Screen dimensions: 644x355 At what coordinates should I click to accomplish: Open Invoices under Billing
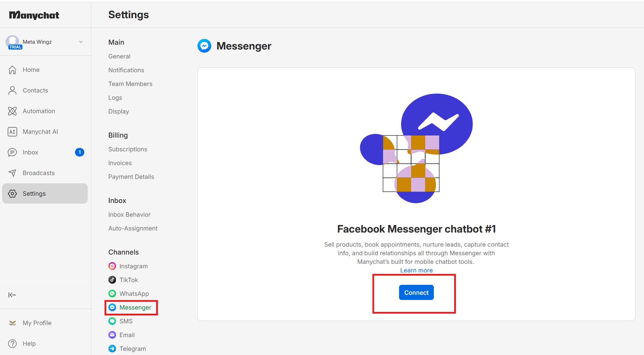tap(120, 163)
